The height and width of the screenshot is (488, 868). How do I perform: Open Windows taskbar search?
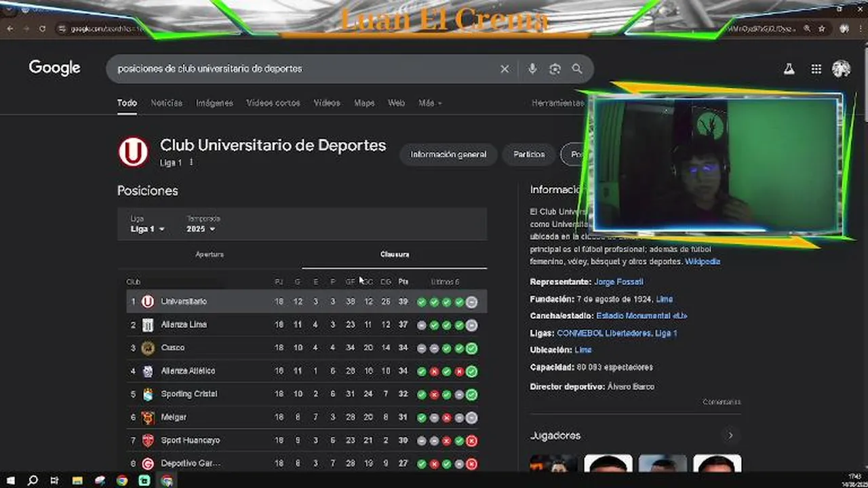(x=33, y=481)
